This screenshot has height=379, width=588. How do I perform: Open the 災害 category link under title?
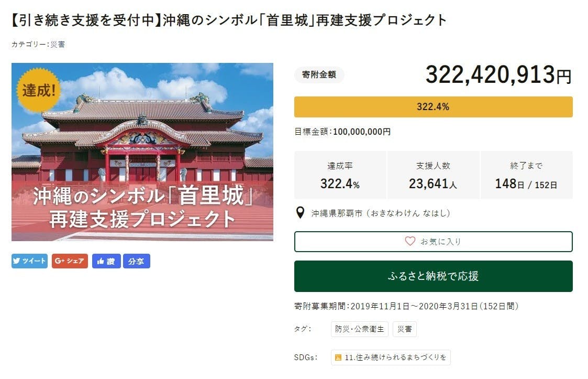pos(58,45)
